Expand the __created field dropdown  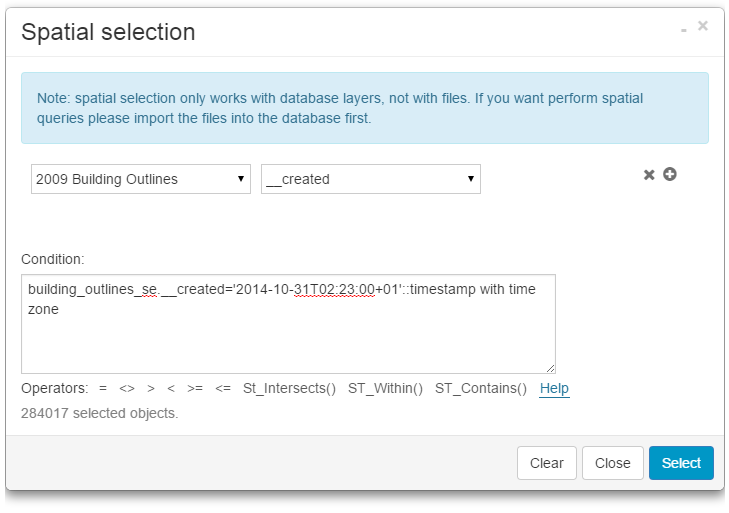pyautogui.click(x=371, y=180)
